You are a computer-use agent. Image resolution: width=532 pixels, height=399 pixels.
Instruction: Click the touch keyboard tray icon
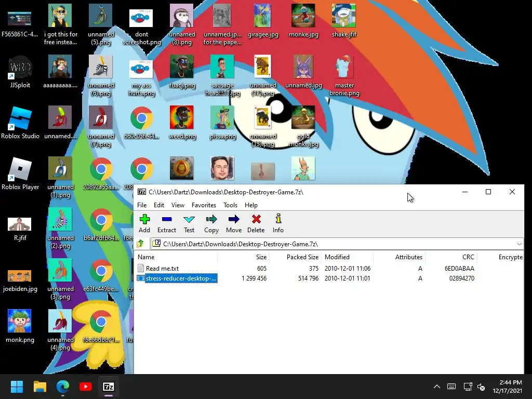click(x=451, y=387)
